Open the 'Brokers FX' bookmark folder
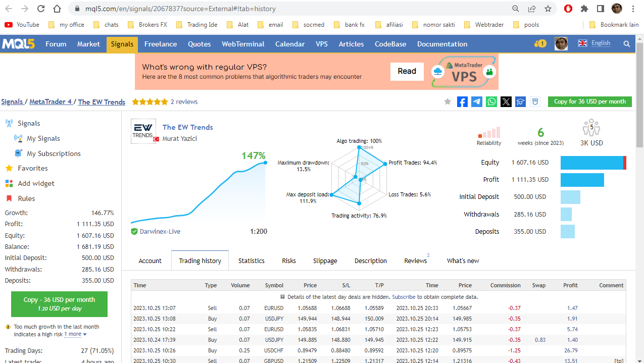644x363 pixels. (x=147, y=25)
